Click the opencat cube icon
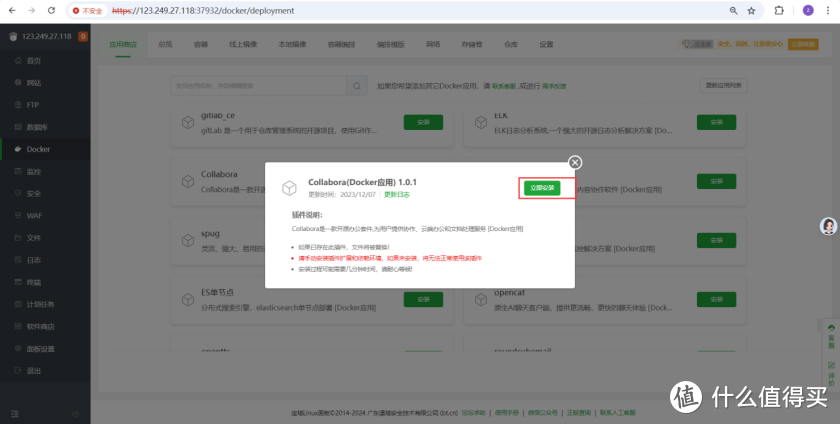 (x=481, y=299)
